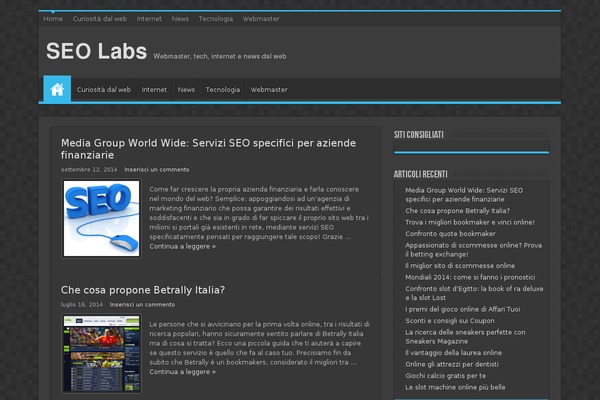The width and height of the screenshot is (600, 400).
Task: Open Le slot machine online più belle
Action: point(455,387)
